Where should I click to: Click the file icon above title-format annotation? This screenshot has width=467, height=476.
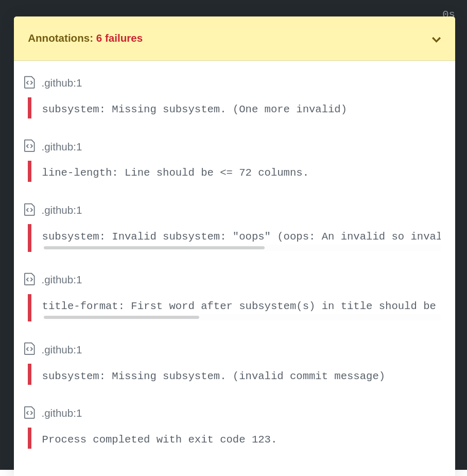[29, 279]
